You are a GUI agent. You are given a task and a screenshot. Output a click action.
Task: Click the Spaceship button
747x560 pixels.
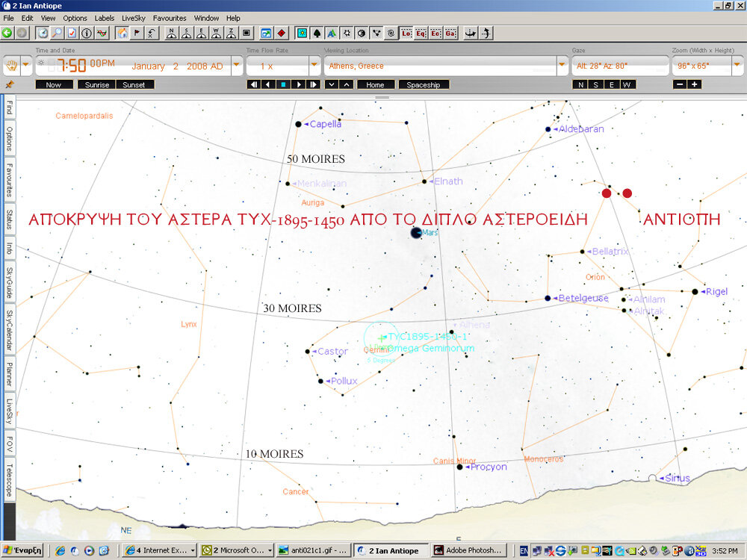(424, 84)
